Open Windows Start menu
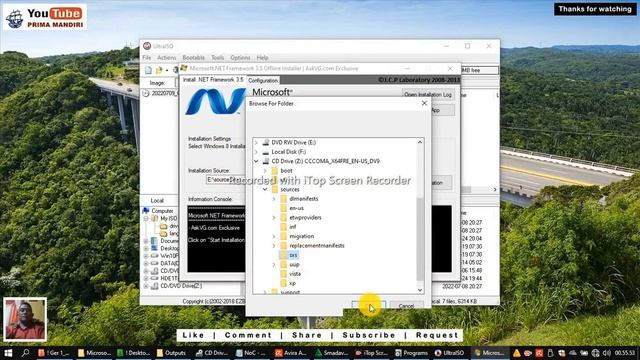This screenshot has width=640, height=360. (8, 353)
